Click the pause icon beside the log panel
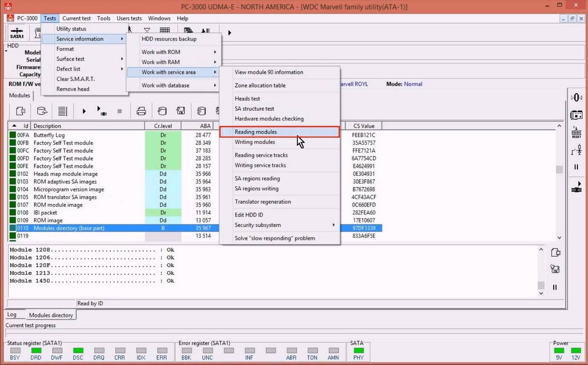The image size is (588, 365). pyautogui.click(x=555, y=287)
